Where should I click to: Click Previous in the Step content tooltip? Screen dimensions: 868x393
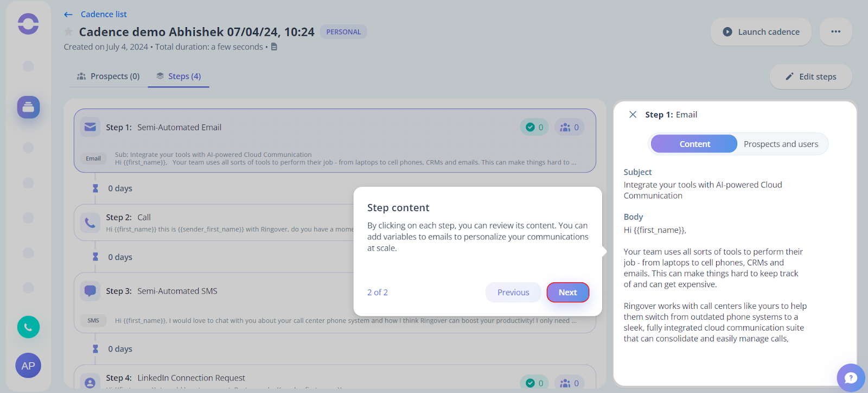[x=513, y=292]
